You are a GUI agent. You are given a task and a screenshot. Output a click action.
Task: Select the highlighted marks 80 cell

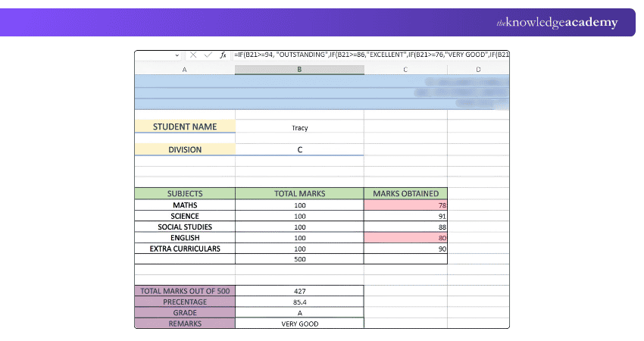406,237
